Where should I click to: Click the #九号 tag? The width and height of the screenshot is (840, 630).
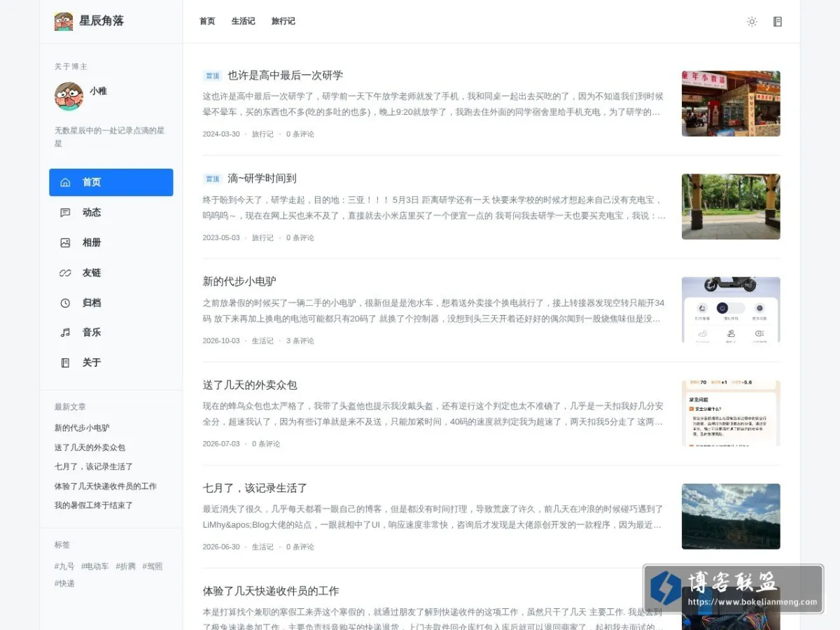click(x=64, y=566)
